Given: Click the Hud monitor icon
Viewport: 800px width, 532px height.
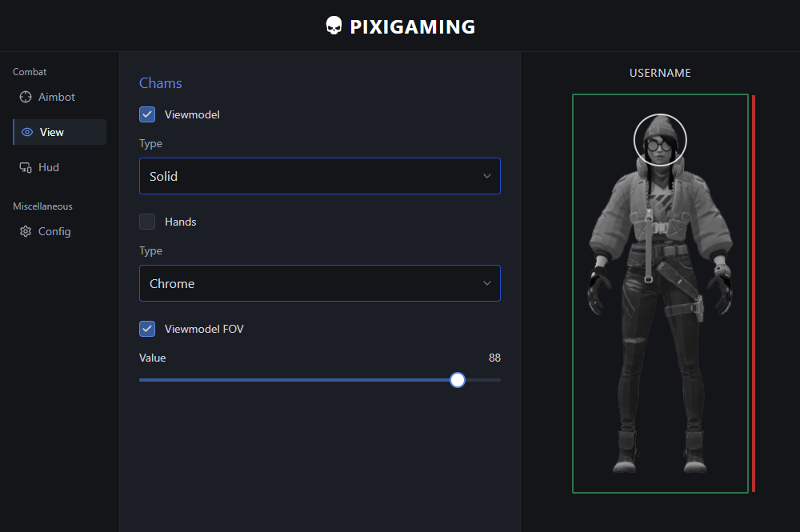Looking at the screenshot, I should point(26,167).
